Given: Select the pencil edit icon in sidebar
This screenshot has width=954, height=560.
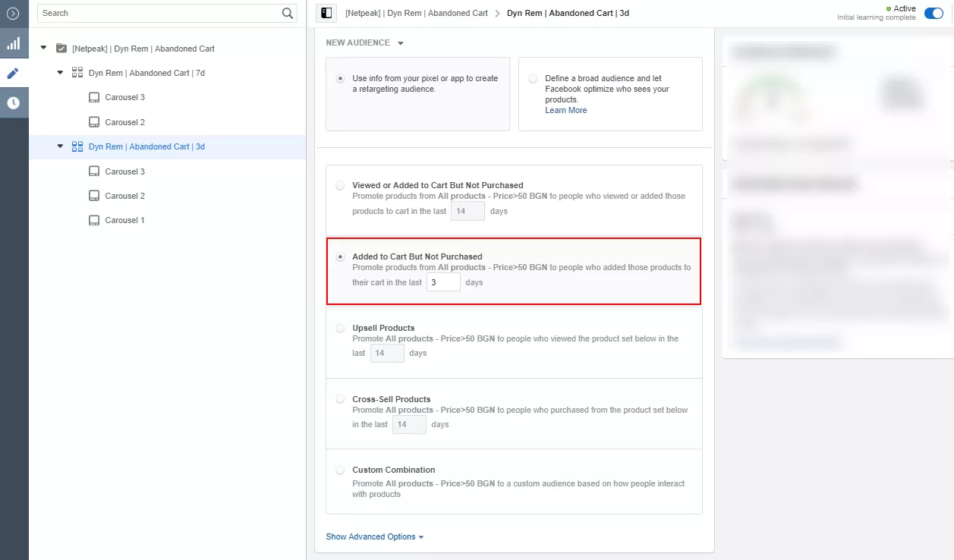Looking at the screenshot, I should tap(14, 74).
